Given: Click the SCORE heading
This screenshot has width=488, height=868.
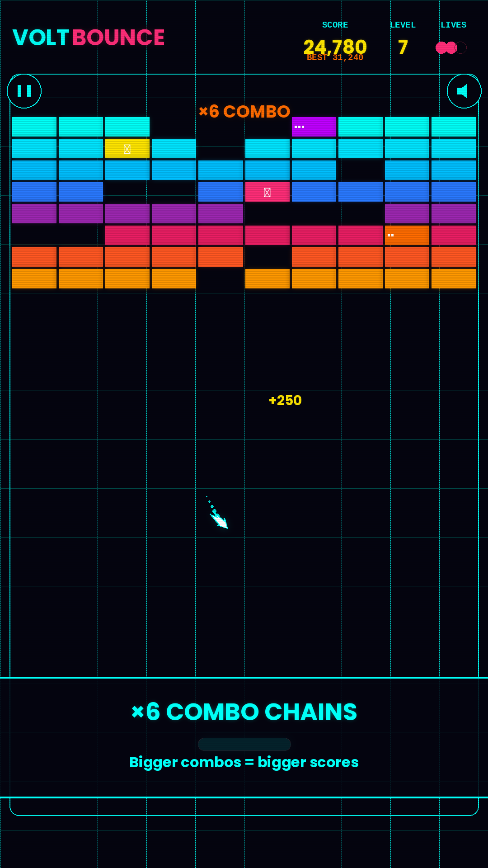Looking at the screenshot, I should coord(335,25).
